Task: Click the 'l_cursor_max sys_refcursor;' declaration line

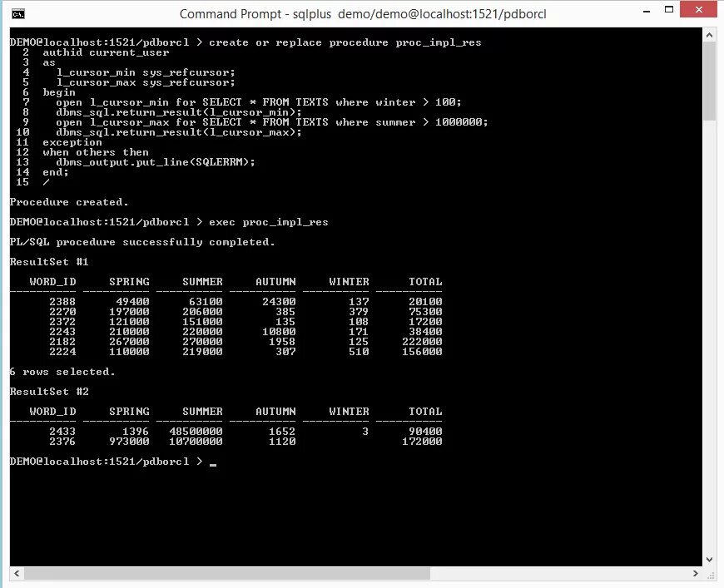Action: [146, 82]
